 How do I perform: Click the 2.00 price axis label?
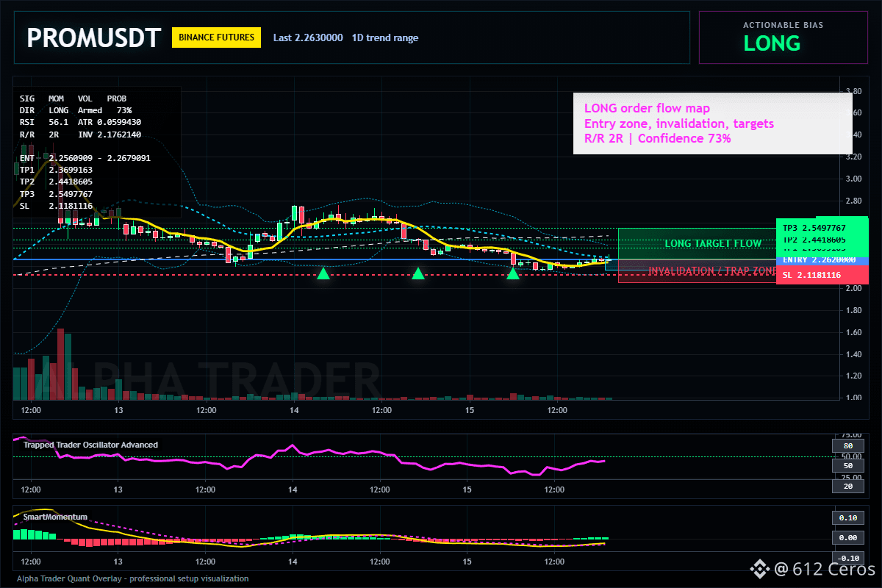853,288
